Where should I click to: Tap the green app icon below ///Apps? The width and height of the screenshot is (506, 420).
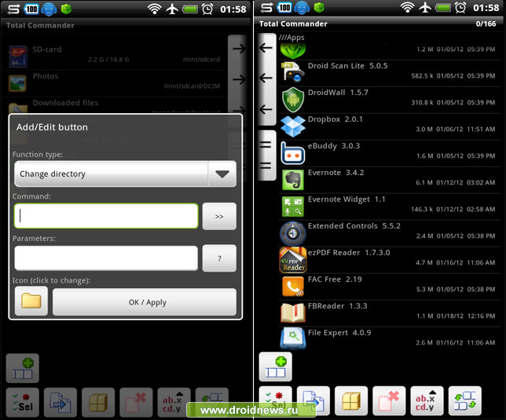point(293,51)
